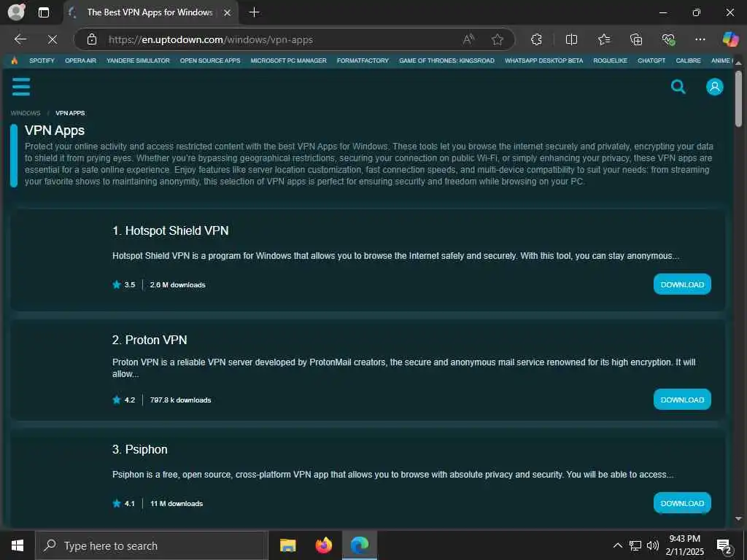Click Hotspot Shield 2.6 M downloads

click(178, 285)
